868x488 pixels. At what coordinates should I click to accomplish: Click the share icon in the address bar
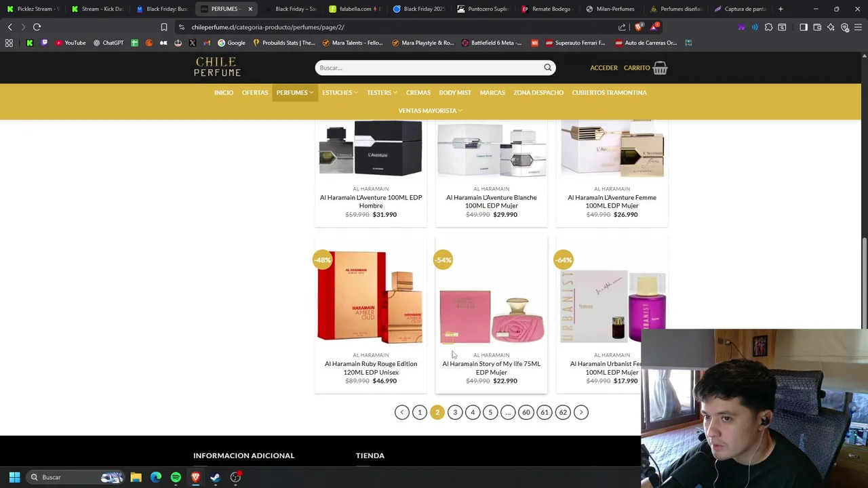coord(622,27)
